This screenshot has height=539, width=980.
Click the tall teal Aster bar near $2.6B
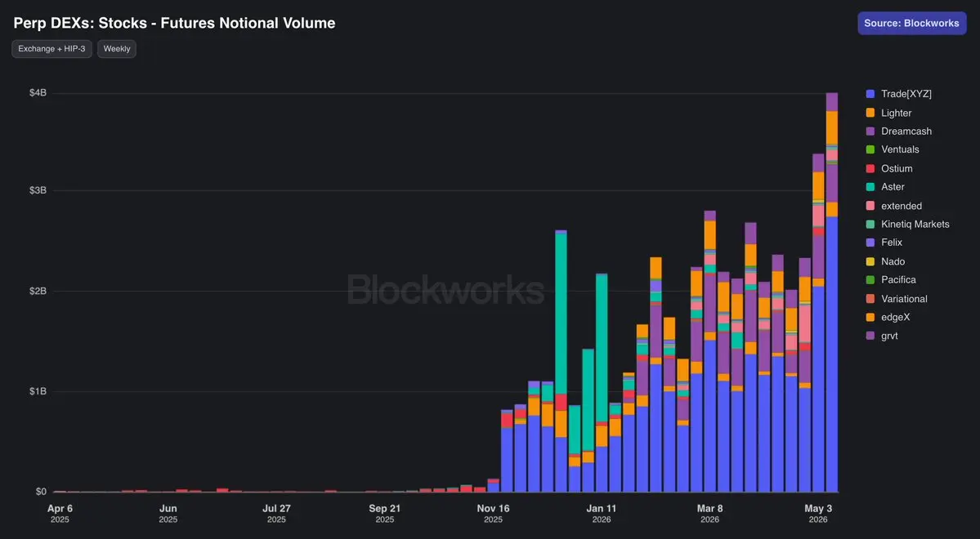[561, 314]
